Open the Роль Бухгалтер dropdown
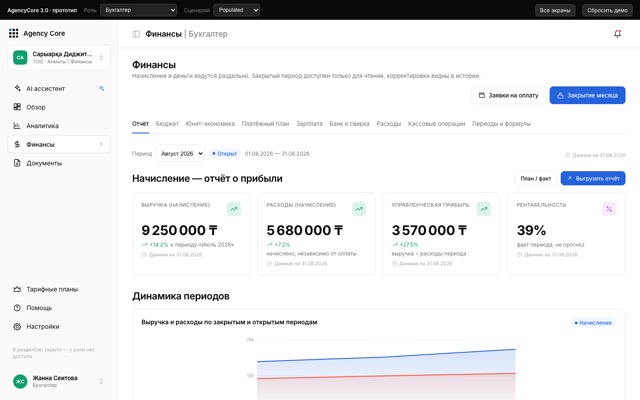This screenshot has height=400, width=640. pos(139,10)
